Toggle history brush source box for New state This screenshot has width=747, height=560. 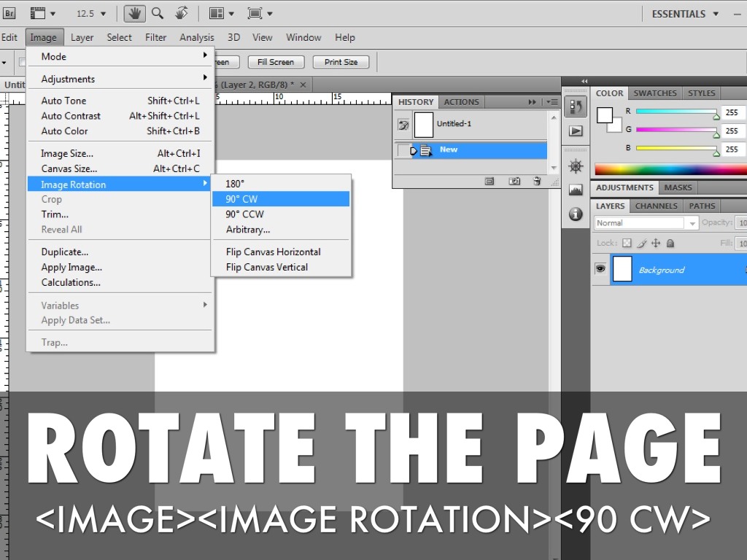[x=403, y=150]
